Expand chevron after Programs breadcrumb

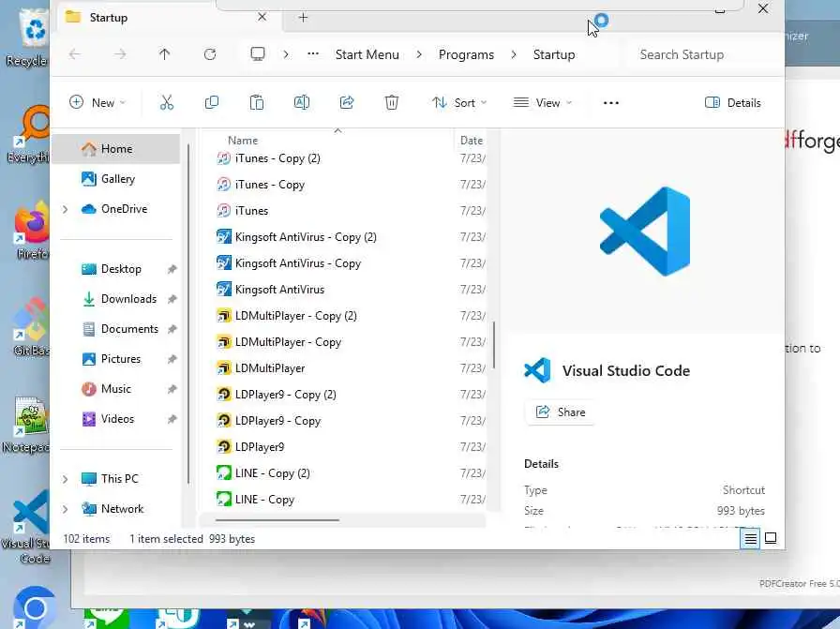pos(514,54)
